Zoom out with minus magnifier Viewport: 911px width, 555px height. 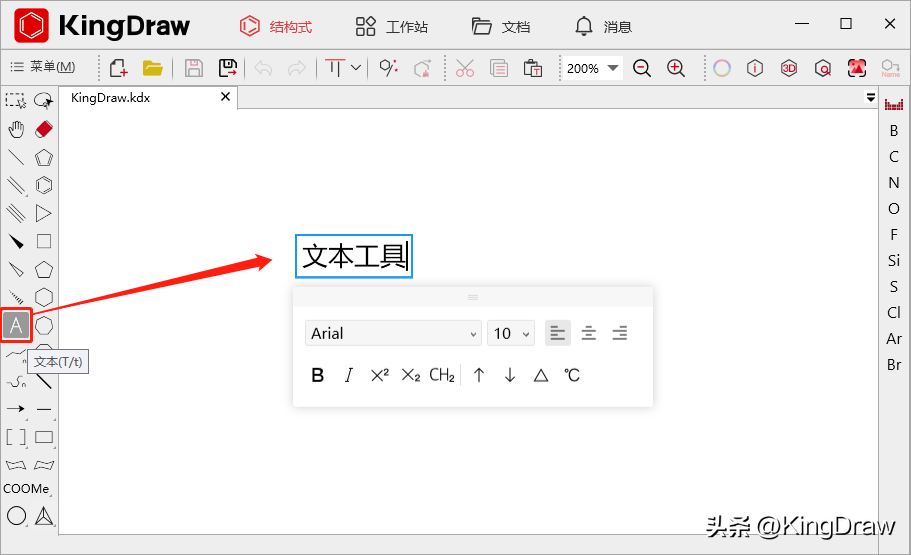pos(641,68)
